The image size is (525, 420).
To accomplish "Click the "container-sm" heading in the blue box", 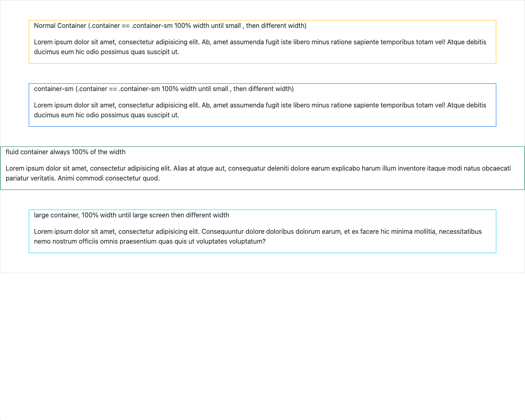I will (54, 89).
